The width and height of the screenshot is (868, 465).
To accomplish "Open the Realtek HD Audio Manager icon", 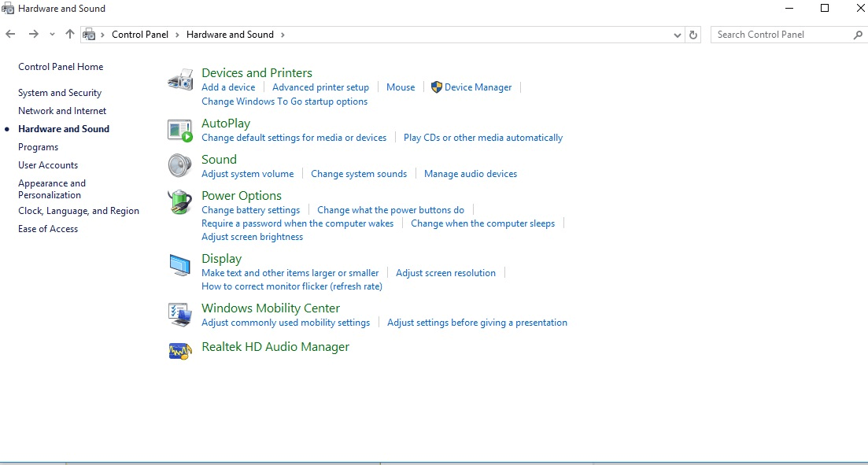I will pyautogui.click(x=180, y=350).
